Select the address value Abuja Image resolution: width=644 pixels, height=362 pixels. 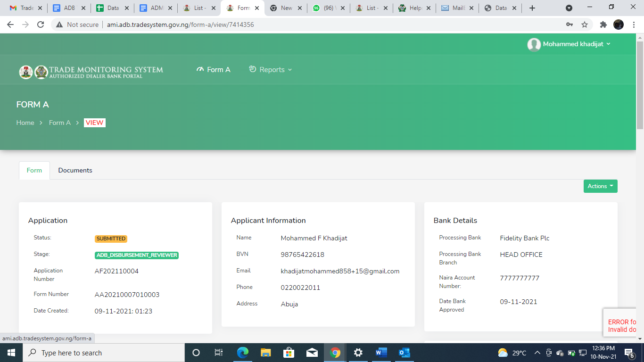coord(289,304)
